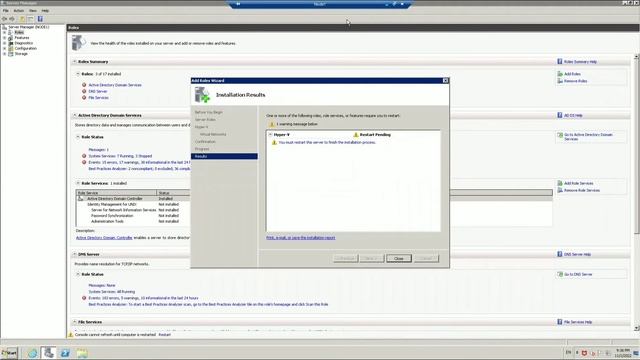The image size is (640, 360).
Task: Click the DNS Server Help icon
Action: coord(560,254)
